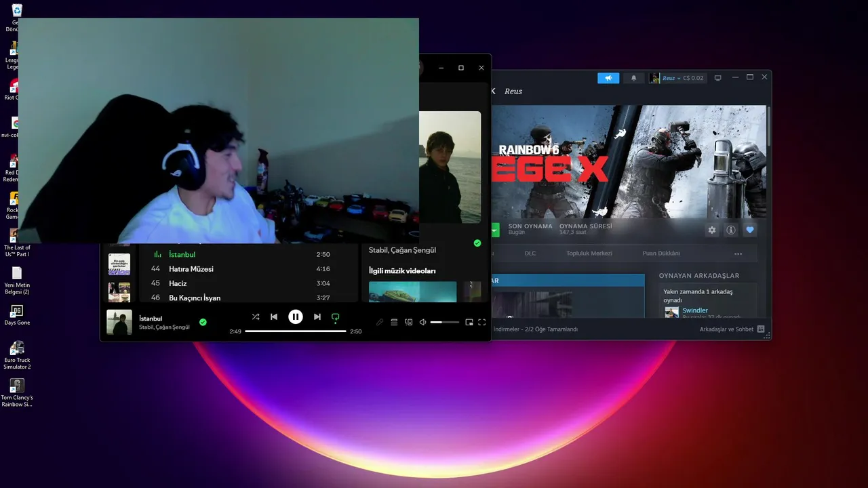Click the now-playing album cover thumbnail
This screenshot has height=488, width=868.
(119, 322)
